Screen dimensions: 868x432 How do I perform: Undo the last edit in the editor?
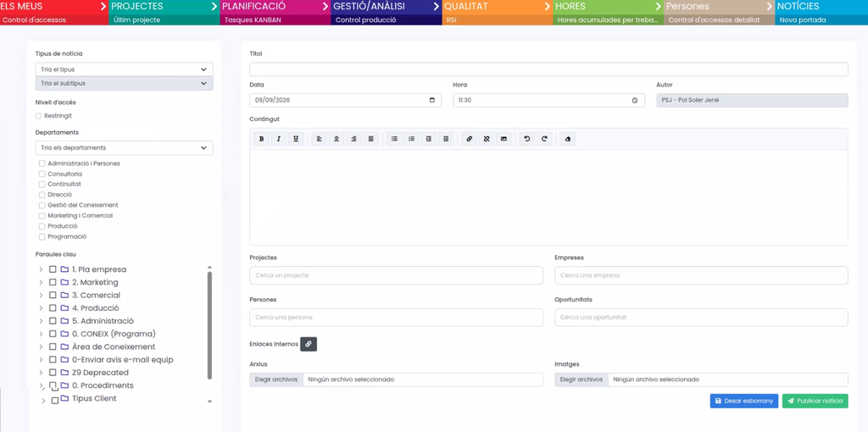pos(527,139)
